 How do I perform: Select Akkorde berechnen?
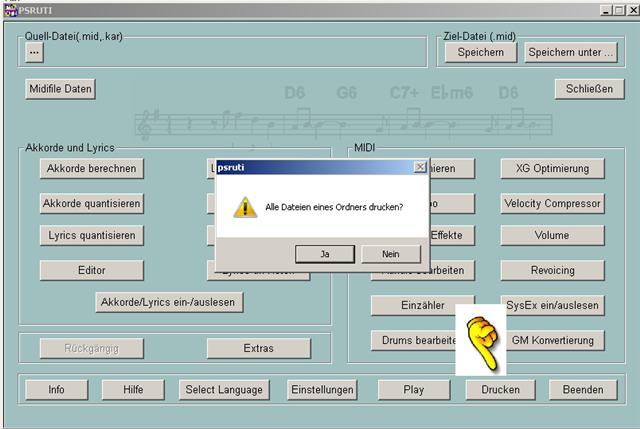91,168
